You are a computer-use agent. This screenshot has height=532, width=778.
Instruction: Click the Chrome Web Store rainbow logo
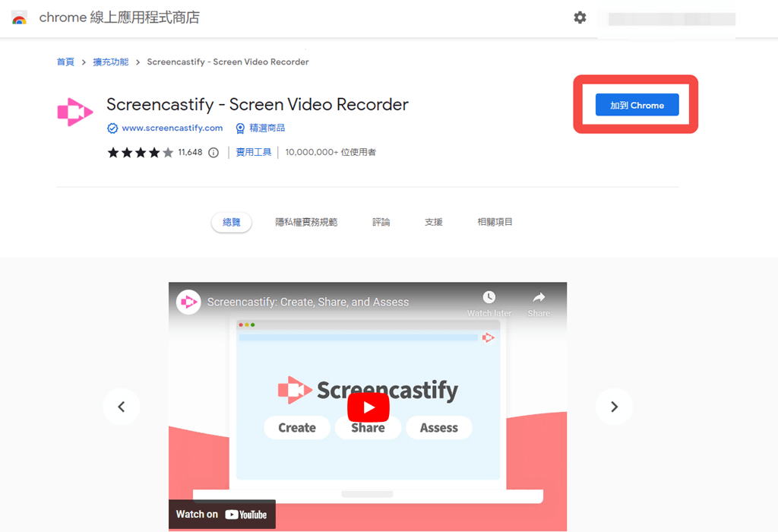point(19,18)
